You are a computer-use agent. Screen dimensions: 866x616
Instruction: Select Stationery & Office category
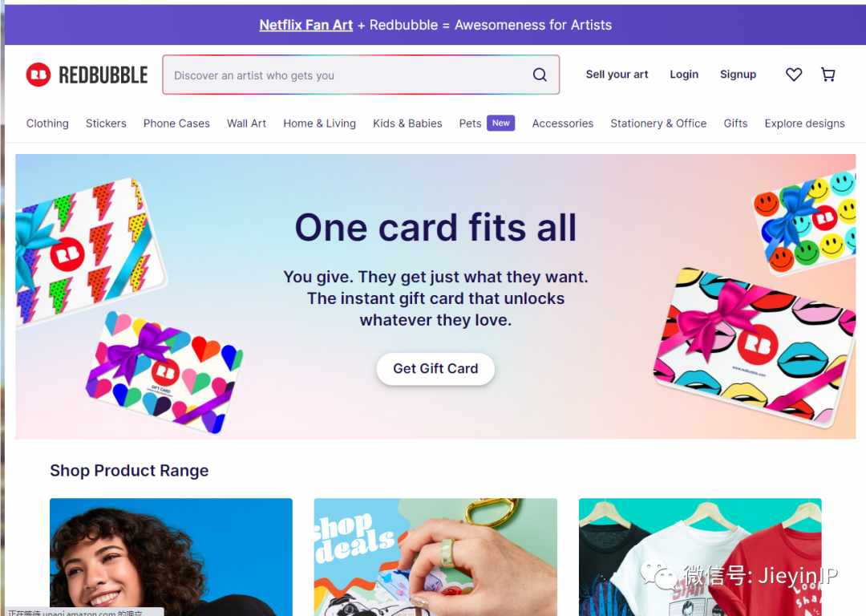tap(658, 124)
